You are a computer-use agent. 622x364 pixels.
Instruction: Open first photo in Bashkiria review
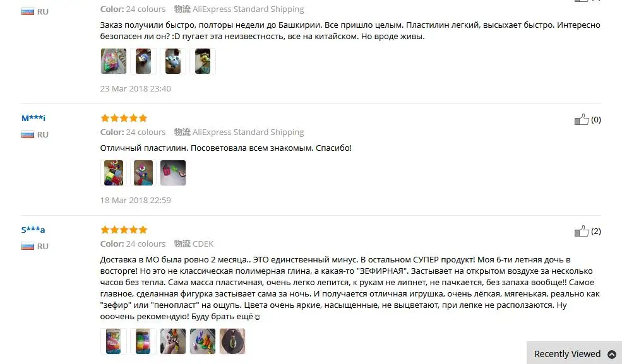coord(114,61)
